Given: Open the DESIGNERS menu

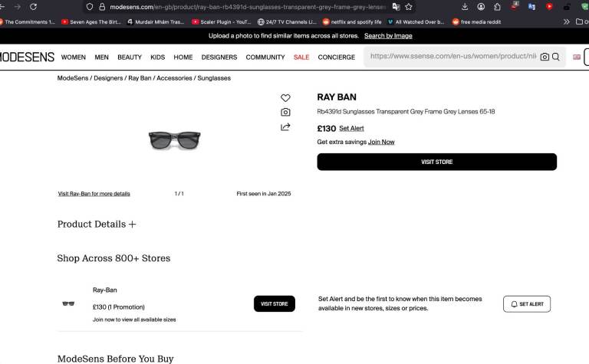Looking at the screenshot, I should coord(219,57).
